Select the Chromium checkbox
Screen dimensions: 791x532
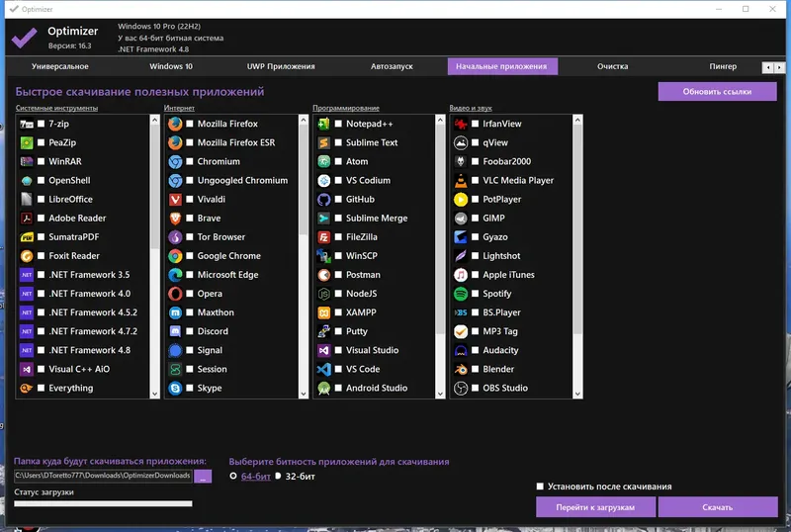[x=190, y=161]
